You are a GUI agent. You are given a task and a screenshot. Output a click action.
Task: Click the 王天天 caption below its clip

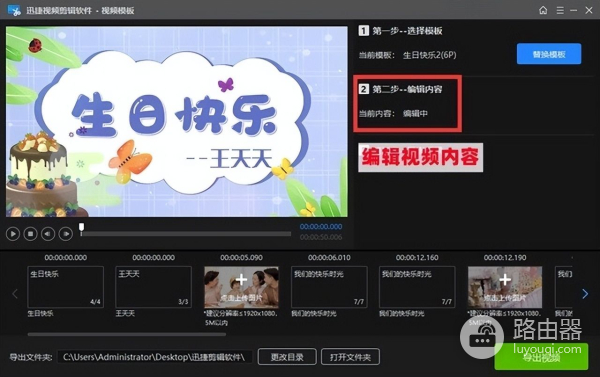click(x=125, y=313)
